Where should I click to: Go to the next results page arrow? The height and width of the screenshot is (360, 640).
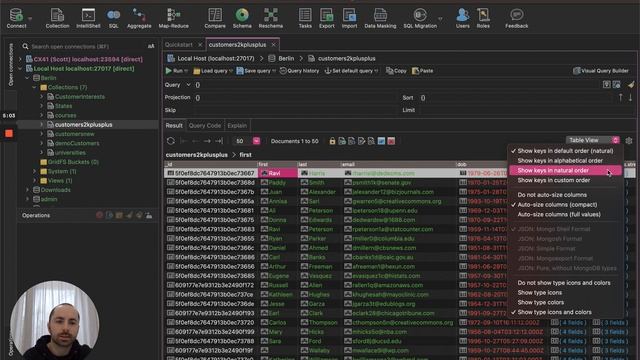coord(207,141)
